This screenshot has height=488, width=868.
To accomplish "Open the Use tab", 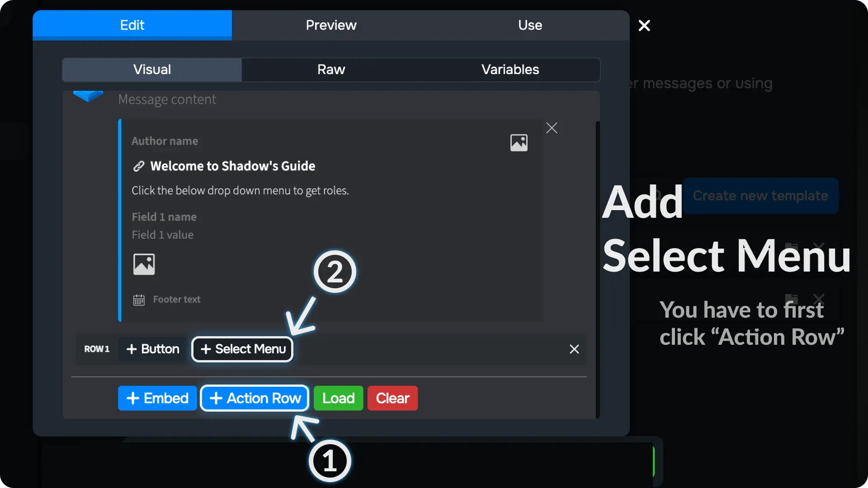I will pos(530,25).
